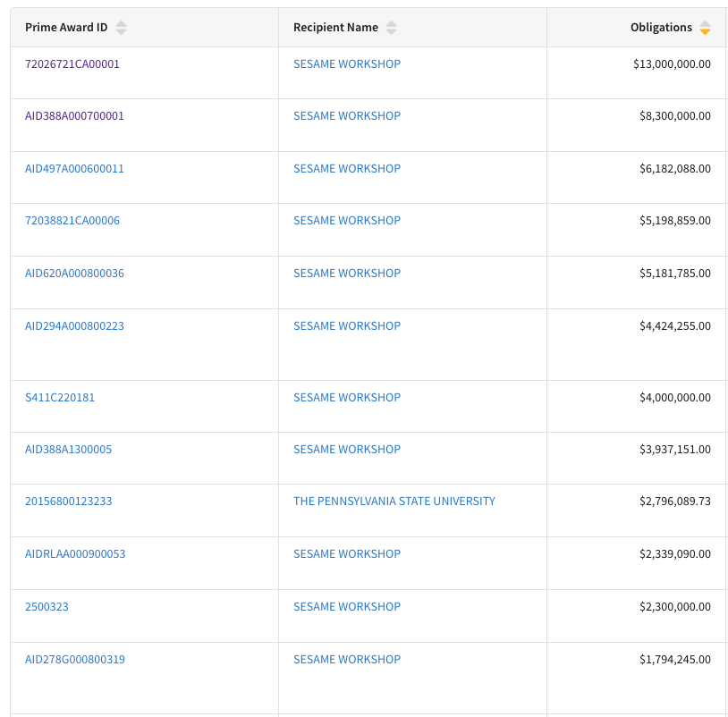The height and width of the screenshot is (717, 728).
Task: Click the Prime Award ID column header text
Action: [x=66, y=28]
